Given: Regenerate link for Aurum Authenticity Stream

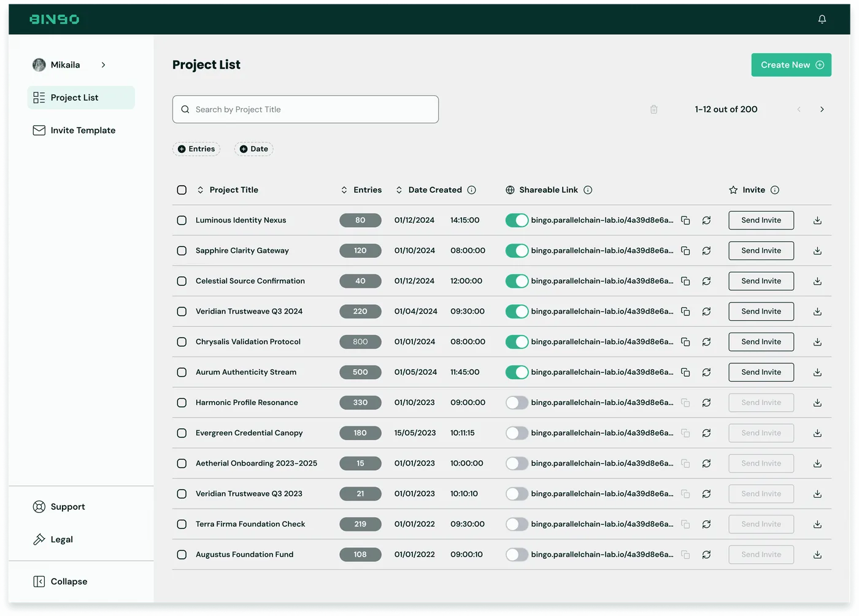Looking at the screenshot, I should (707, 372).
